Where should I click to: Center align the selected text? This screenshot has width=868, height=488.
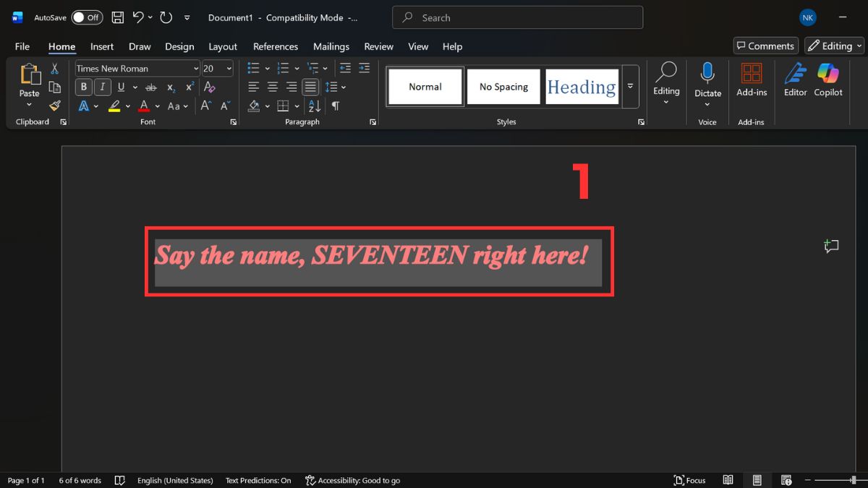(x=272, y=87)
